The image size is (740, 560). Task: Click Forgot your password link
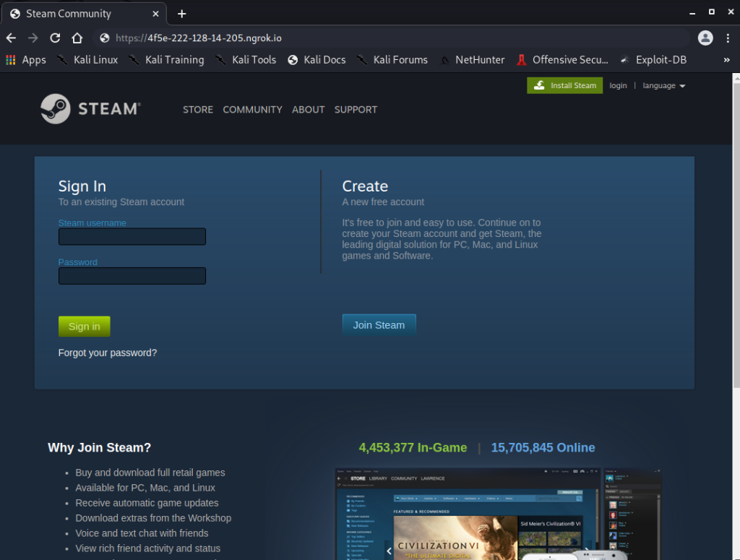108,353
